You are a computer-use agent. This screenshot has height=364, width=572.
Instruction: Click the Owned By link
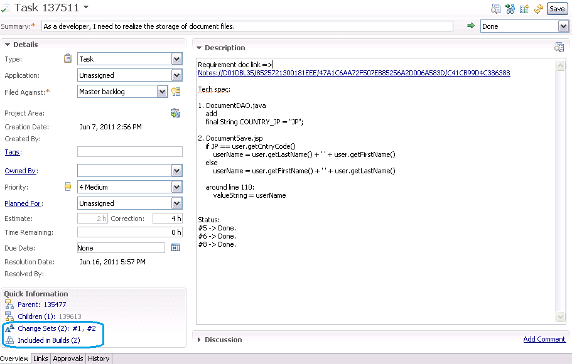coord(21,170)
